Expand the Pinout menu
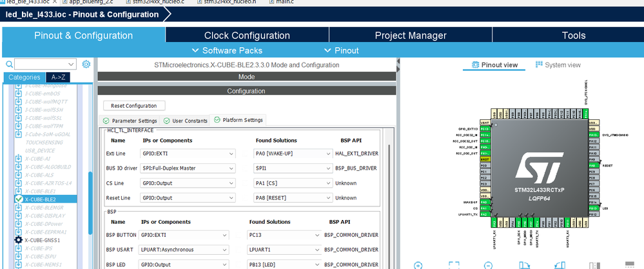Viewport: 644px width, 269px height. pyautogui.click(x=341, y=50)
